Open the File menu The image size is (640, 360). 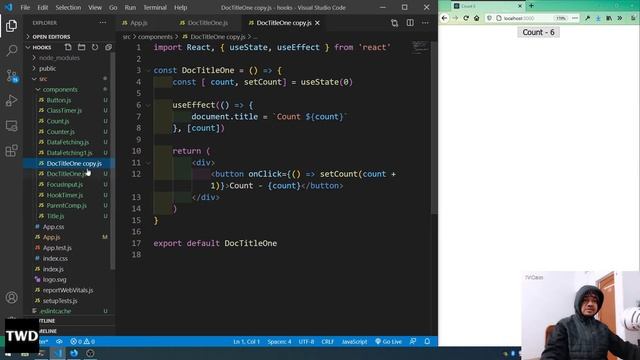click(x=25, y=7)
